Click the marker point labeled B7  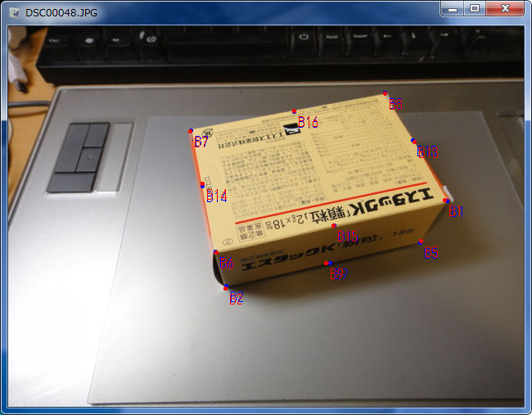point(191,131)
